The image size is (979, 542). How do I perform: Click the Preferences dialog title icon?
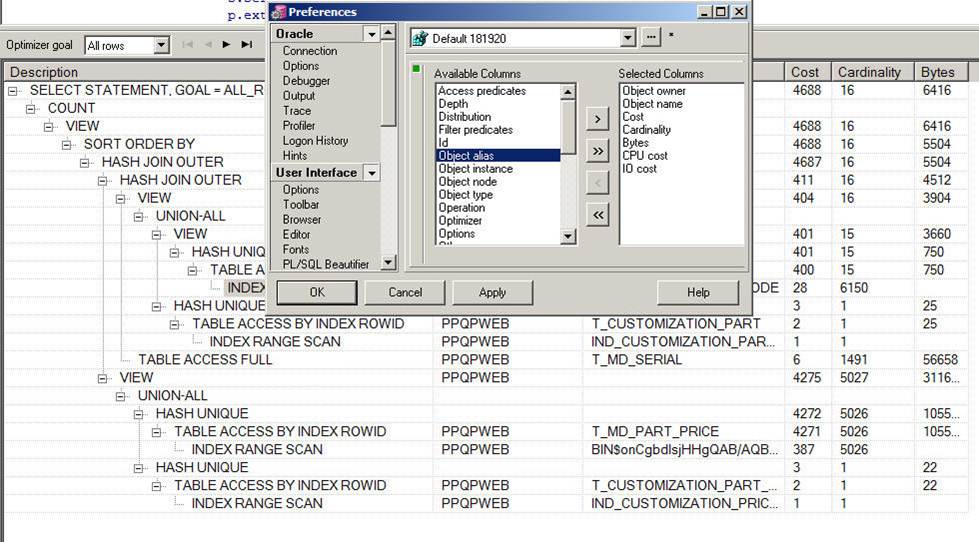[278, 12]
